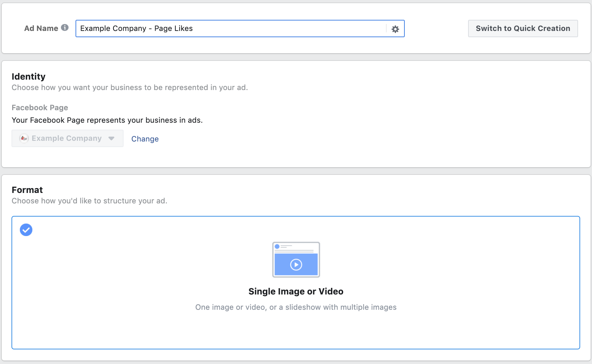Click the Format section heading
This screenshot has height=364, width=592.
pyautogui.click(x=27, y=190)
